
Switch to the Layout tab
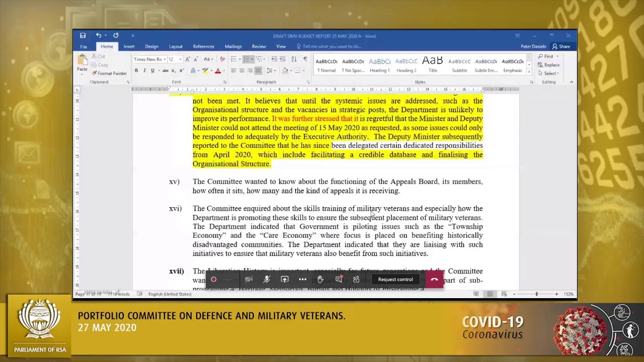coord(176,46)
